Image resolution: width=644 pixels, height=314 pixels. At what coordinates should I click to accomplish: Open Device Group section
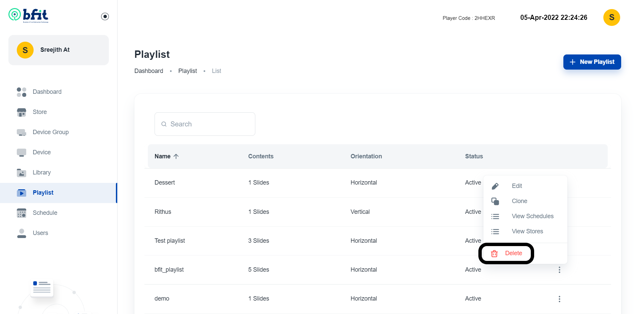click(51, 132)
